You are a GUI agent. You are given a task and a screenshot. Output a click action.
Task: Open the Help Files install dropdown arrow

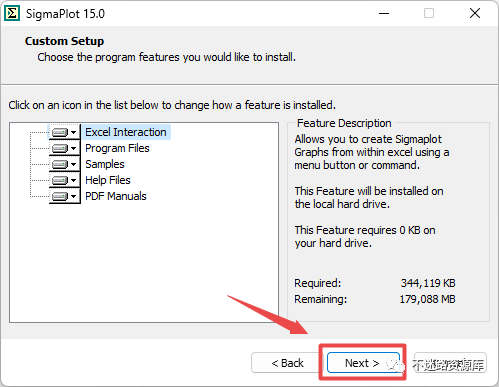click(x=74, y=180)
